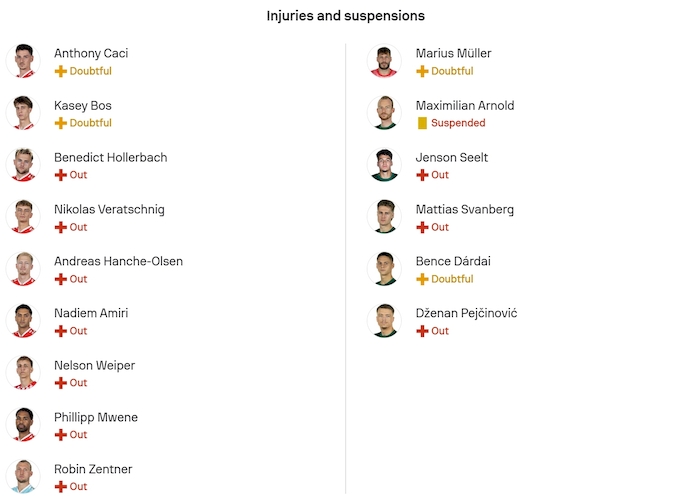This screenshot has height=499, width=690.
Task: Click Dženan Pejčinović's player avatar
Action: (384, 321)
